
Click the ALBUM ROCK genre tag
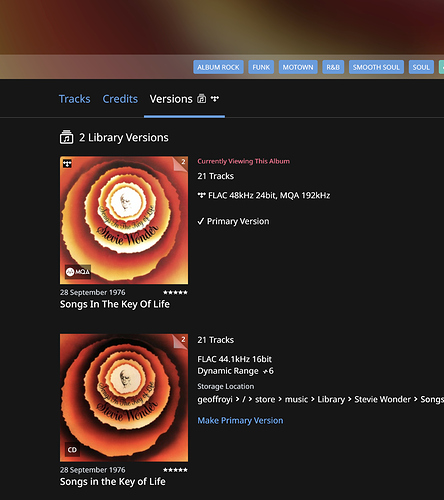[x=218, y=67]
